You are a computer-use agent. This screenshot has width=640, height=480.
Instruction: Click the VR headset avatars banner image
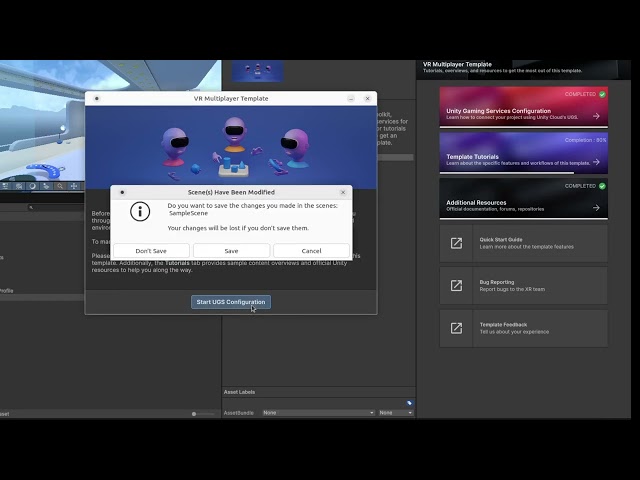click(231, 146)
